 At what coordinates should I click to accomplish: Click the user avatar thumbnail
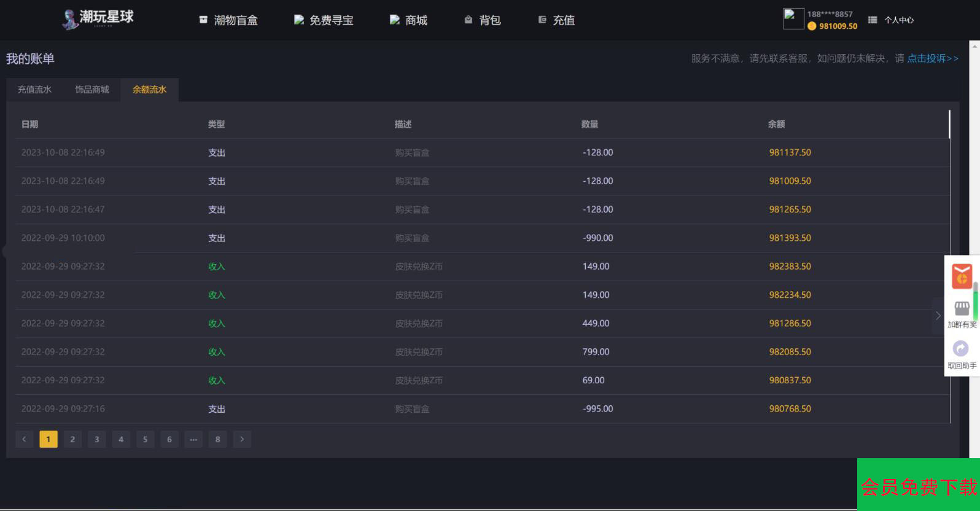pyautogui.click(x=793, y=18)
